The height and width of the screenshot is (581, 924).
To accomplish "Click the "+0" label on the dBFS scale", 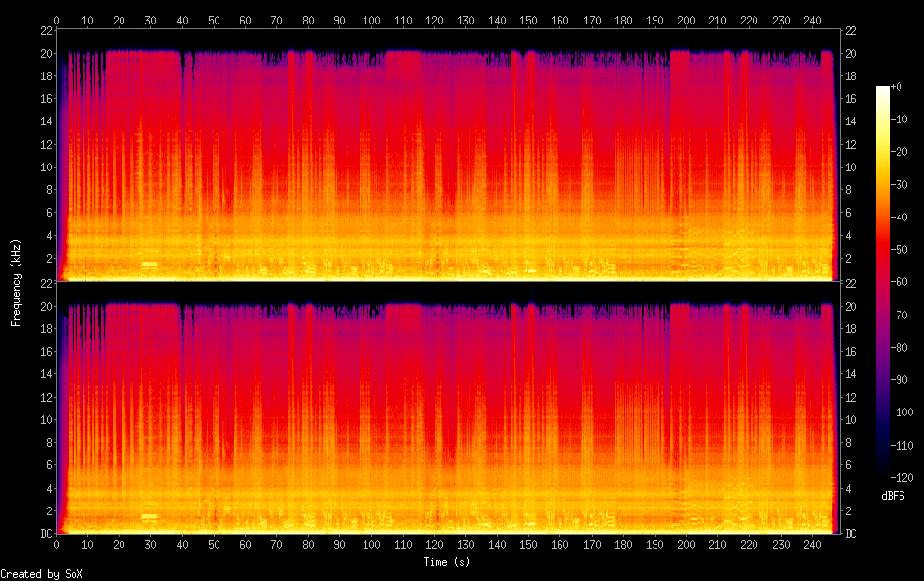I will pos(897,87).
